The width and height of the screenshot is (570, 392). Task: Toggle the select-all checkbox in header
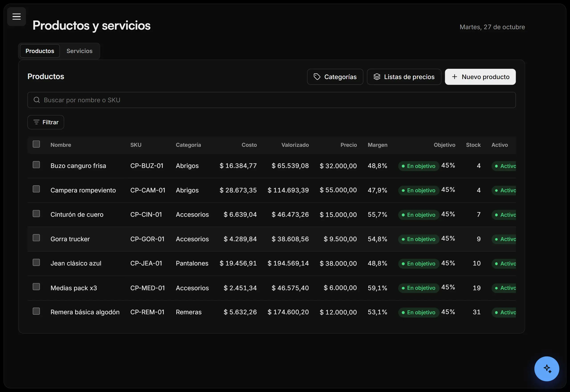coord(36,144)
